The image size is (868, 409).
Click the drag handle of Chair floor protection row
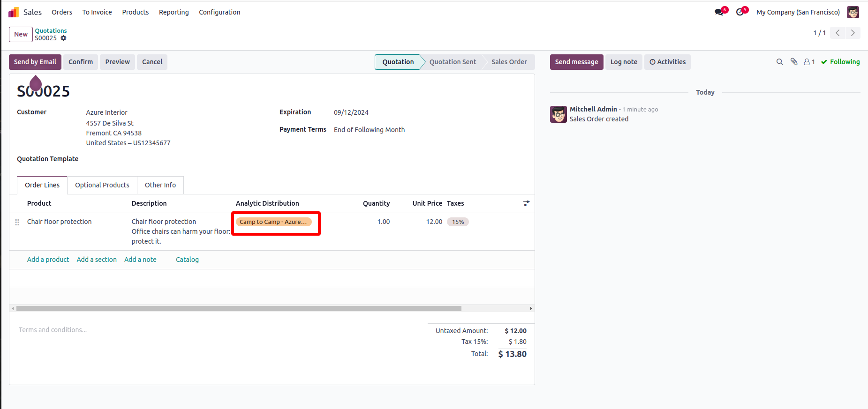17,222
